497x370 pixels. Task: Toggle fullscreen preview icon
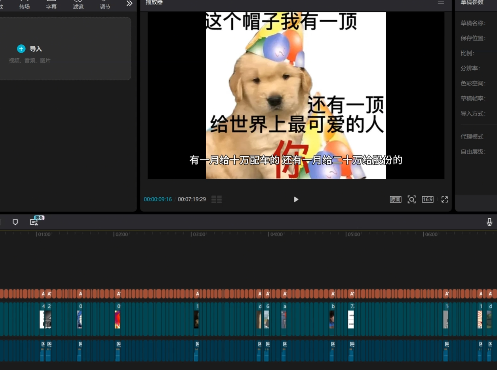pyautogui.click(x=444, y=199)
